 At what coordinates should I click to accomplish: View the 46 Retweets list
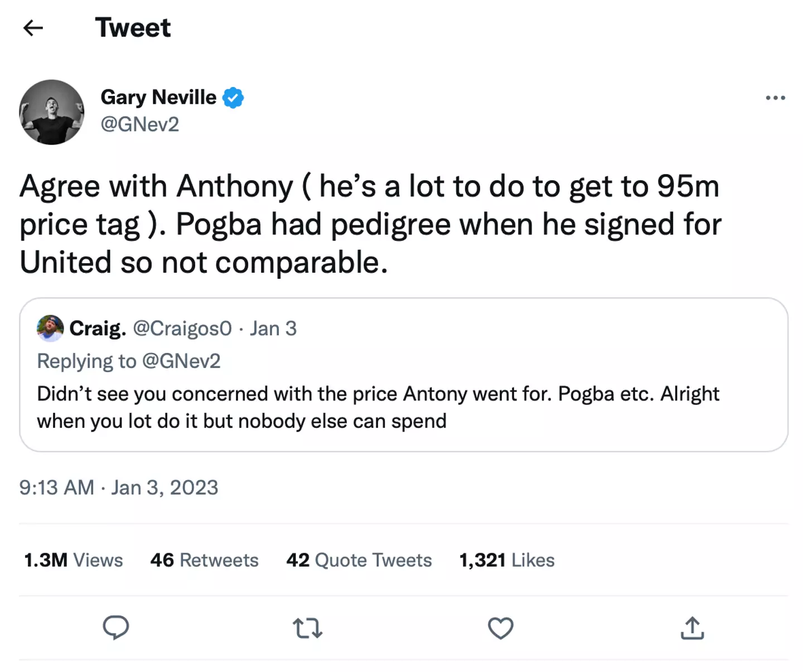(x=204, y=560)
